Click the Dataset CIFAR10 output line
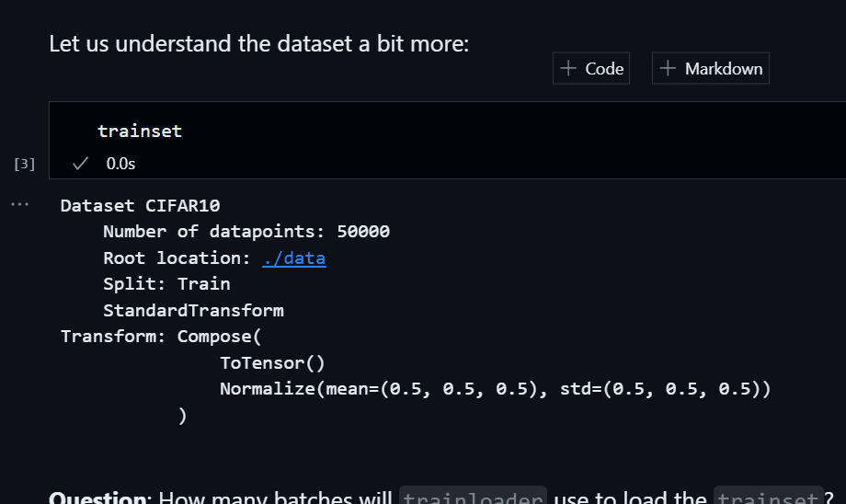Screen dimensions: 846x504 (x=140, y=205)
